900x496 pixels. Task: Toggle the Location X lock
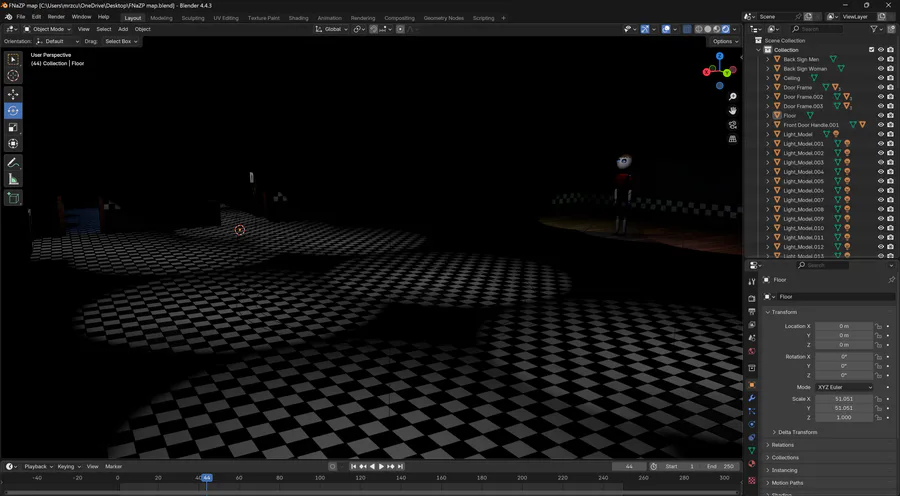[879, 326]
